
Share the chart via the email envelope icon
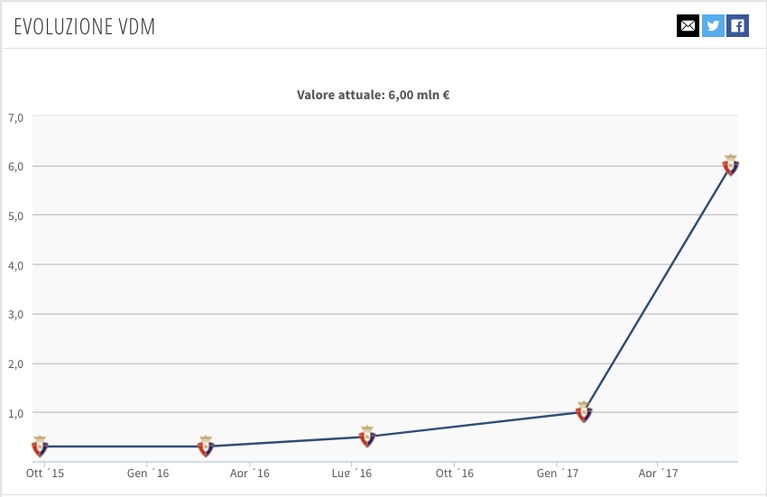[x=688, y=25]
